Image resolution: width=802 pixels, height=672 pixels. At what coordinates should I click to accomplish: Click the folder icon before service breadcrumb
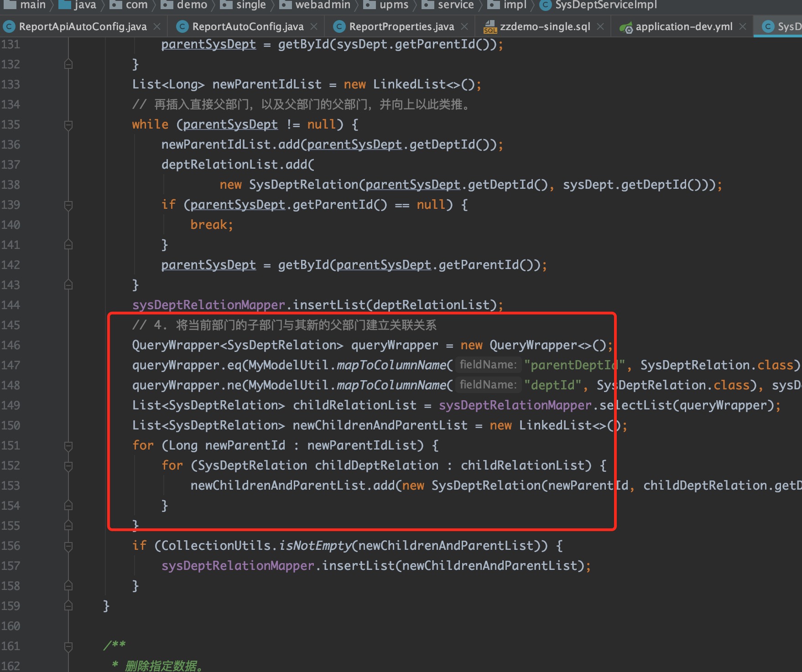click(428, 5)
